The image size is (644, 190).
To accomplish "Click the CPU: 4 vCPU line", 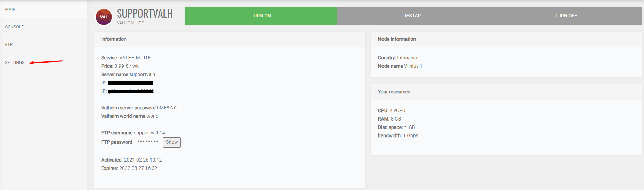I will point(392,110).
